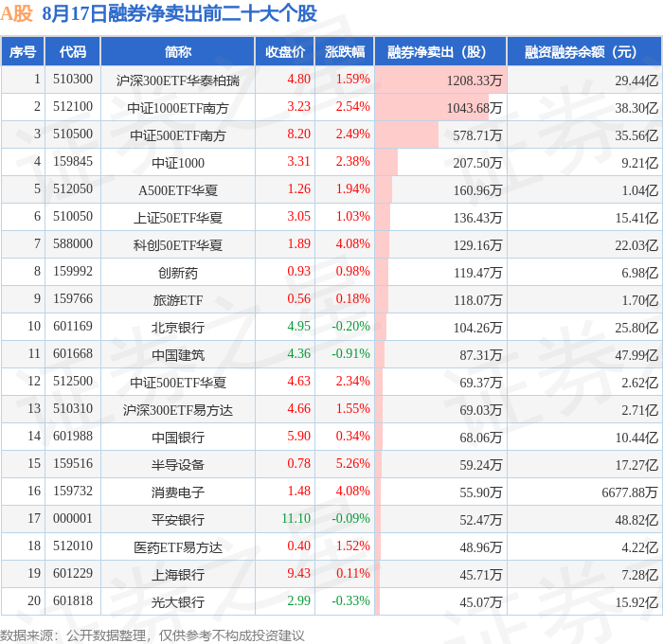Click the 收盘价 column header
Screen dimensions: 663x644
pos(285,51)
